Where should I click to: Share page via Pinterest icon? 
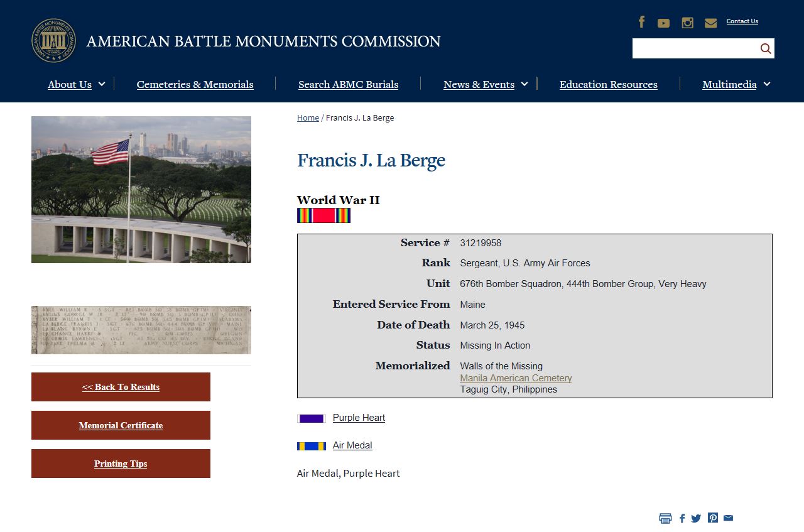pyautogui.click(x=713, y=518)
